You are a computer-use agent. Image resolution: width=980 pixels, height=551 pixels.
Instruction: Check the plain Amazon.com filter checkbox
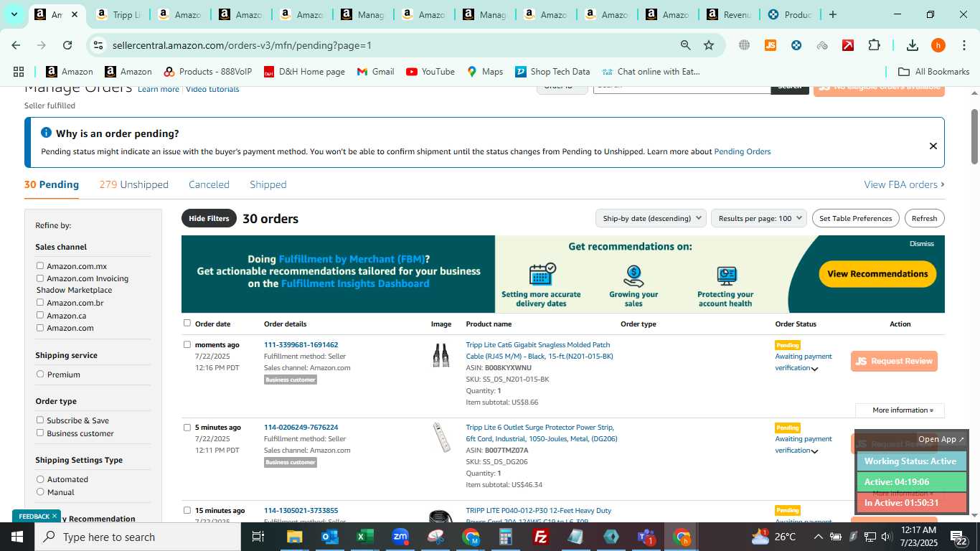[40, 327]
